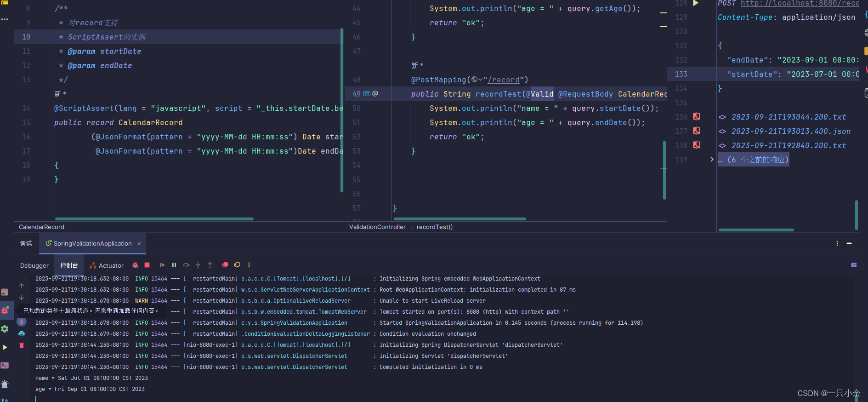Open response file 2023-09-21T193044.200.txt
Viewport: 868px width, 402px height.
(789, 117)
